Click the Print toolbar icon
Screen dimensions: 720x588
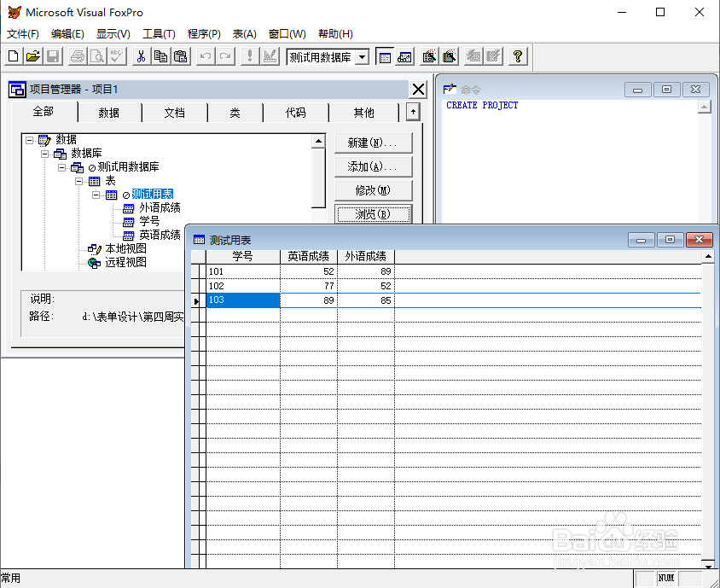point(78,56)
